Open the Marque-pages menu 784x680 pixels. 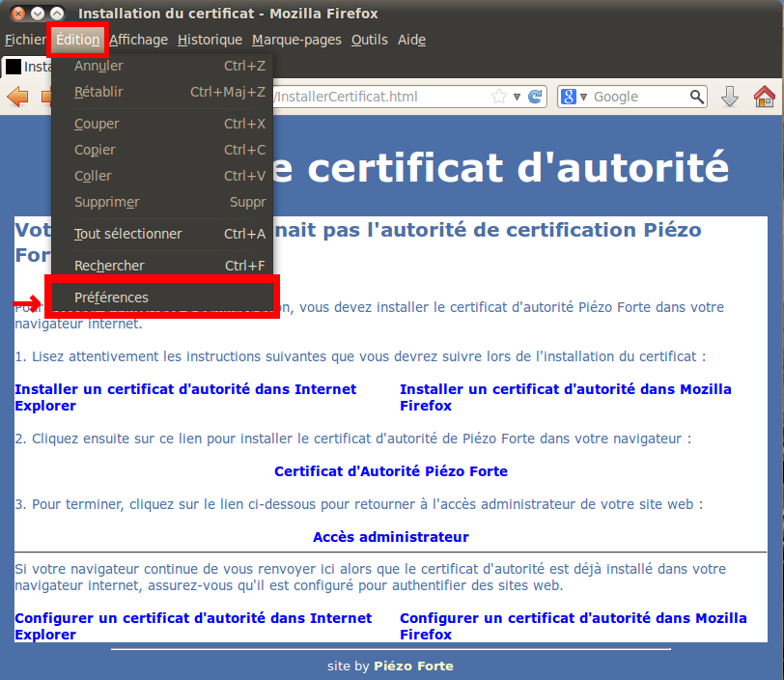click(296, 40)
